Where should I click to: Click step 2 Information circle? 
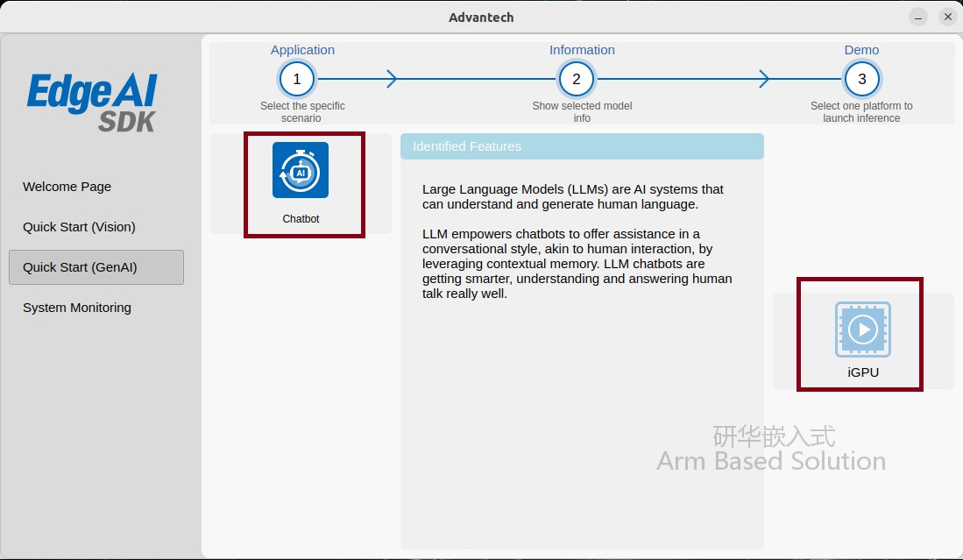click(x=576, y=79)
